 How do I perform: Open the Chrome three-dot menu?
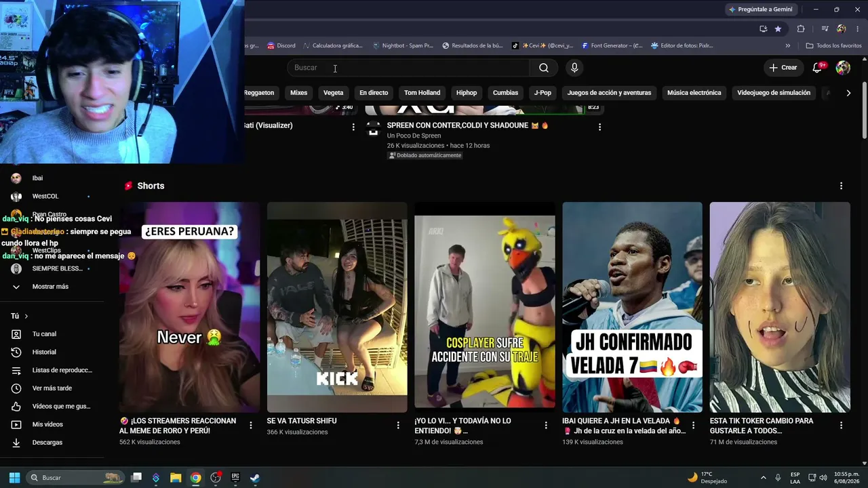tap(858, 28)
